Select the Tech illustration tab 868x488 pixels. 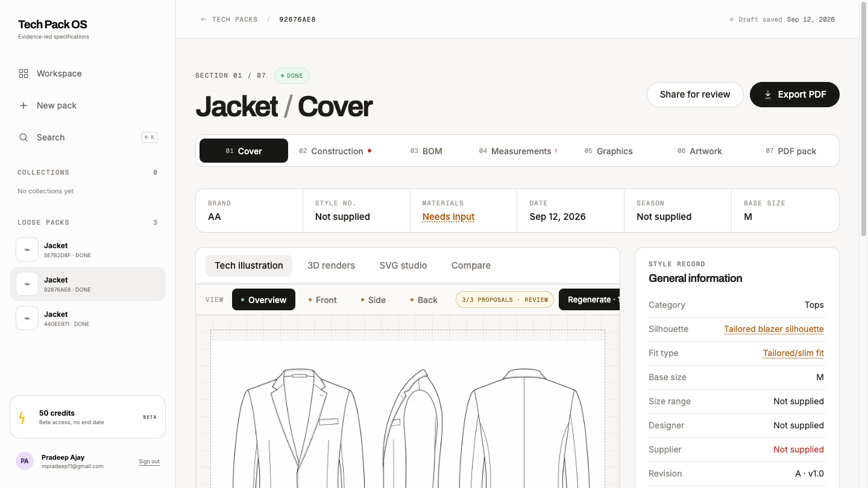[249, 266]
